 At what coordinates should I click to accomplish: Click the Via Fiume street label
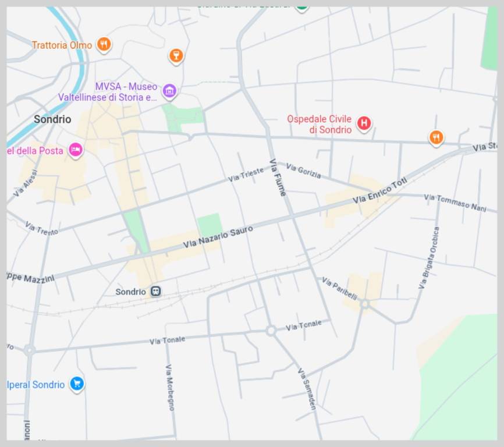pos(278,177)
